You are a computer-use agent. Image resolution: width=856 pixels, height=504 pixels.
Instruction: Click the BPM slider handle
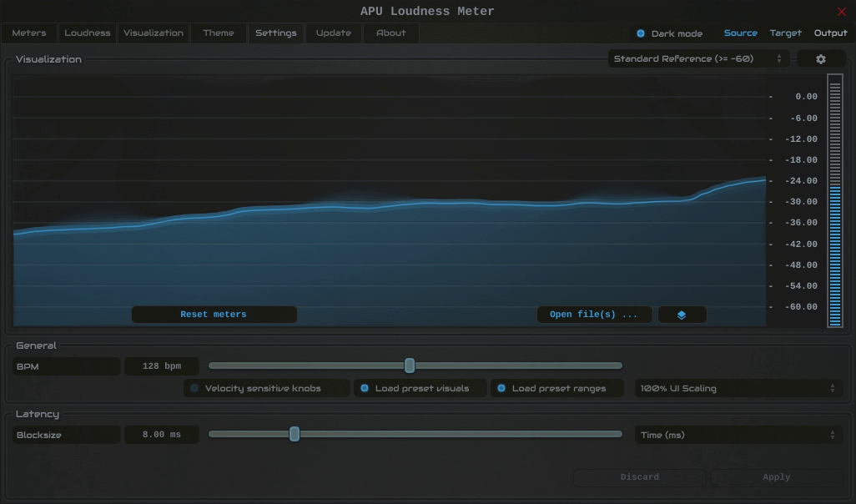(x=410, y=365)
